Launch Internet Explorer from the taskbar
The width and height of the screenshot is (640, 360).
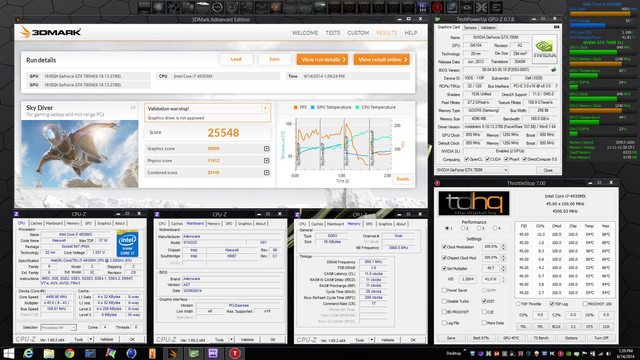pyautogui.click(x=28, y=353)
